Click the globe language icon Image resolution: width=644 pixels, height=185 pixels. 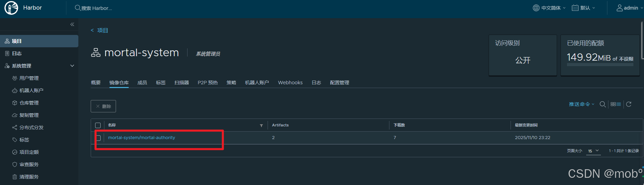coord(536,8)
